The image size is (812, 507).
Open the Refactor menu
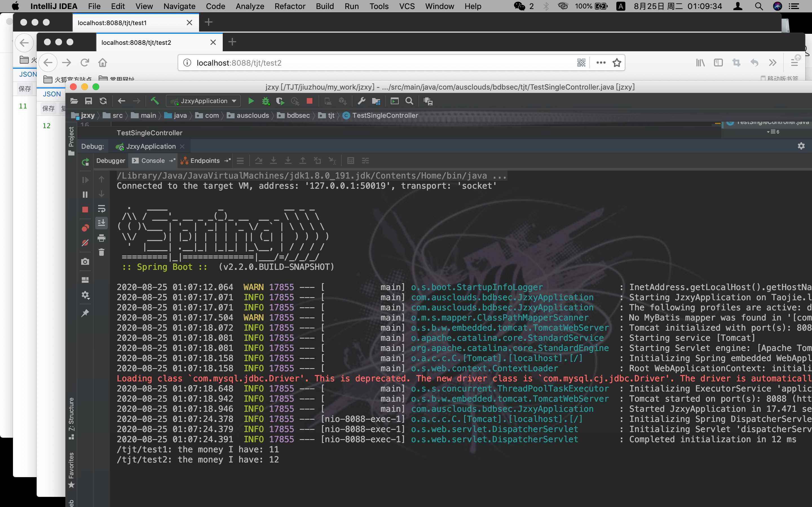[x=290, y=6]
